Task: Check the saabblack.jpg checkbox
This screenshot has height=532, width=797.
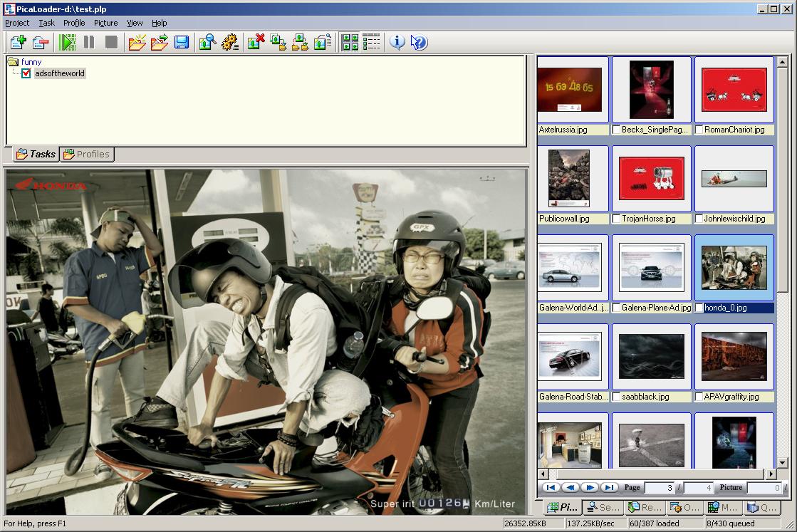Action: coord(616,397)
